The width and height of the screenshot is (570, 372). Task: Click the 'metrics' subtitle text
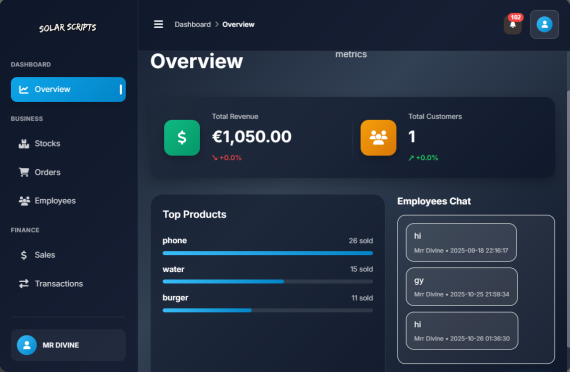tap(351, 54)
